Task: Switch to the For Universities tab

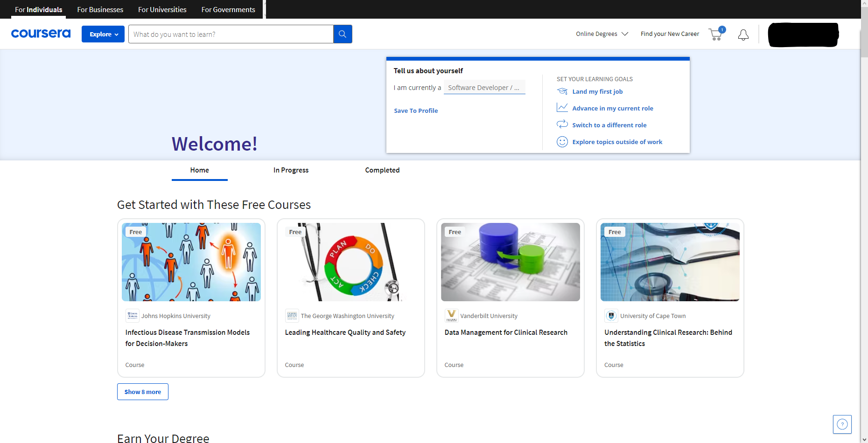Action: (162, 9)
